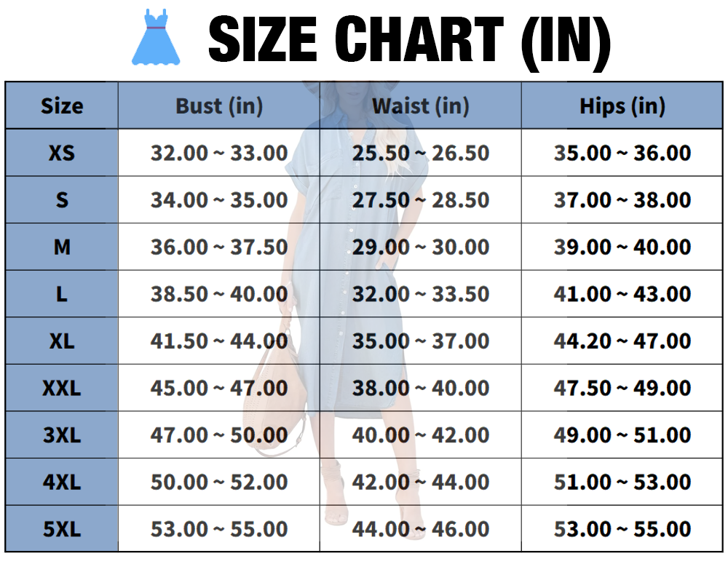Click the M size row label
Viewport: 728px width, 564px height.
pyautogui.click(x=62, y=247)
